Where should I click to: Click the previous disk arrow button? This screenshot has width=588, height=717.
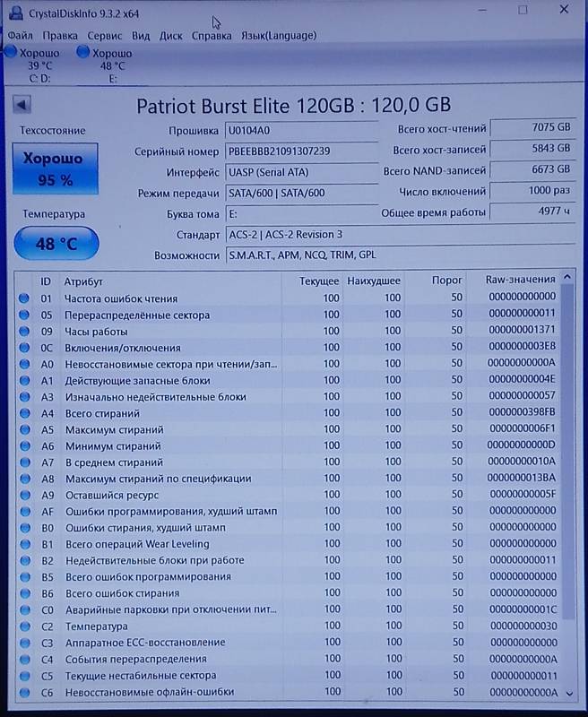coord(22,106)
